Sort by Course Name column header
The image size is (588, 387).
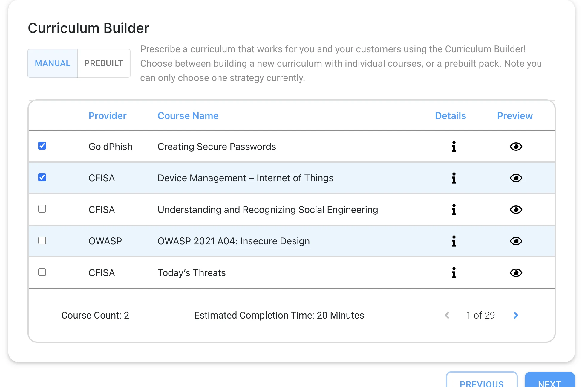point(188,116)
